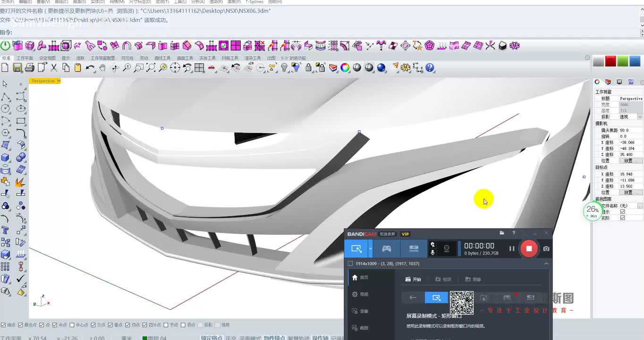The height and width of the screenshot is (340, 644).
Task: Select the pointer arrow tool in left sidebar
Action: tap(5, 84)
